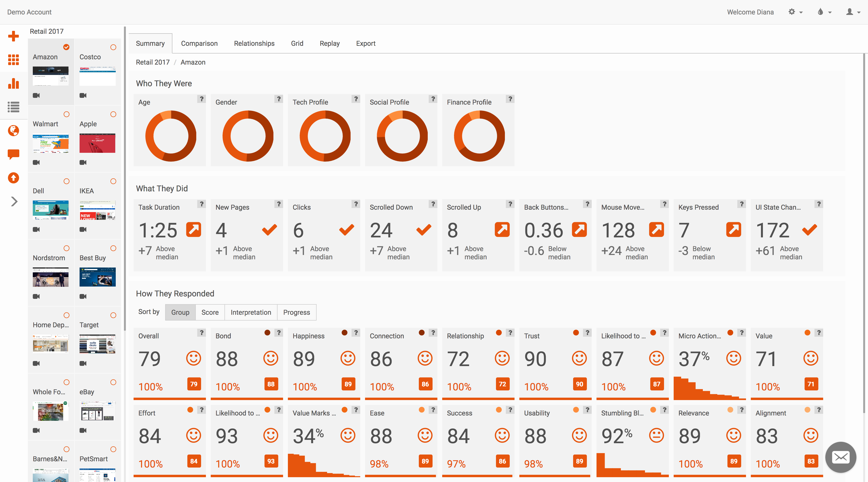Image resolution: width=868 pixels, height=482 pixels.
Task: Click neutral face on Stumbling Blocks card
Action: pyautogui.click(x=656, y=435)
